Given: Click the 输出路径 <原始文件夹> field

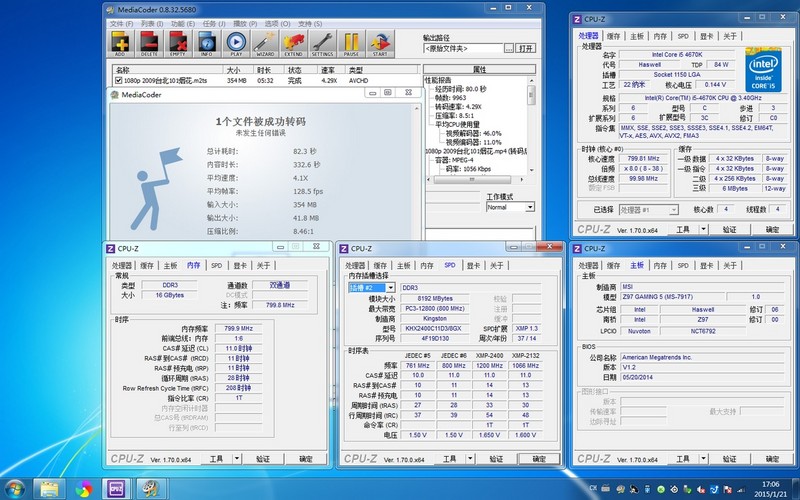Looking at the screenshot, I should point(464,48).
